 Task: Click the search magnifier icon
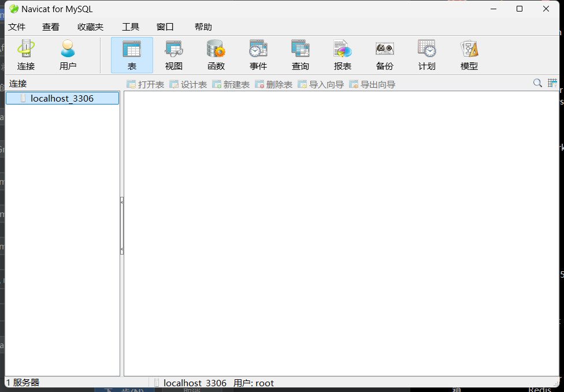(x=537, y=83)
